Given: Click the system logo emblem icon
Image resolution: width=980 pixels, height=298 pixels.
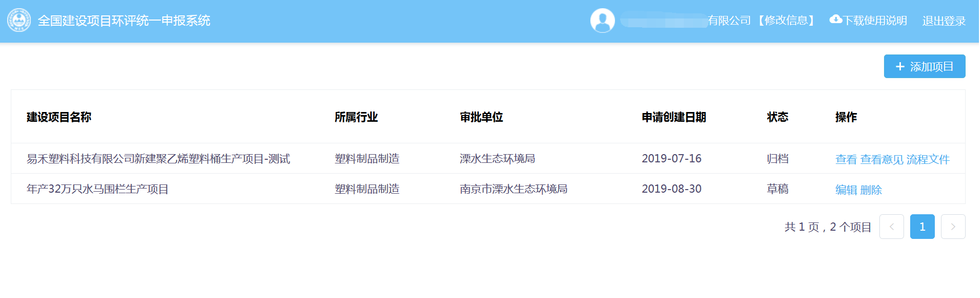Looking at the screenshot, I should [19, 21].
